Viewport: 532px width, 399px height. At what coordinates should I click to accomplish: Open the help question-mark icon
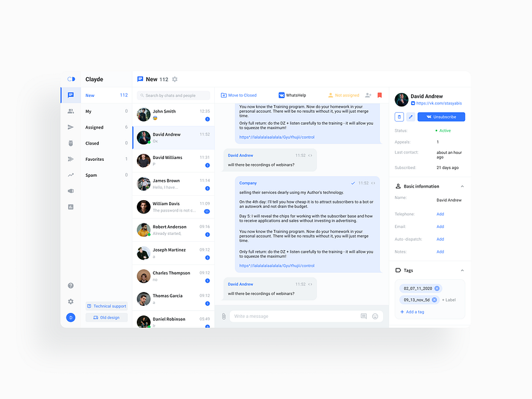coord(71,286)
